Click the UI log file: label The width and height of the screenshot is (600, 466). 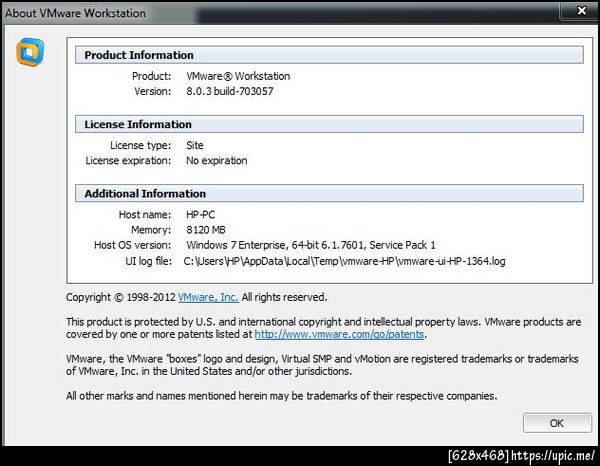click(148, 261)
